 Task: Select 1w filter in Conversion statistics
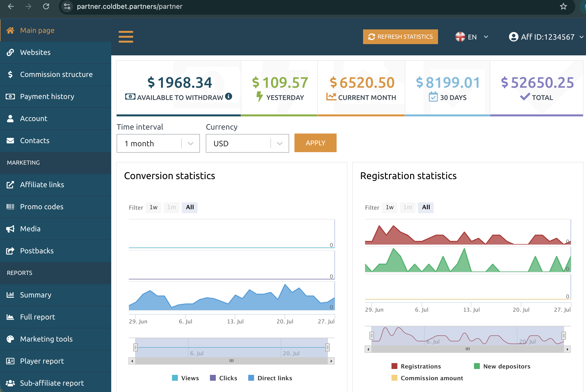pos(153,207)
